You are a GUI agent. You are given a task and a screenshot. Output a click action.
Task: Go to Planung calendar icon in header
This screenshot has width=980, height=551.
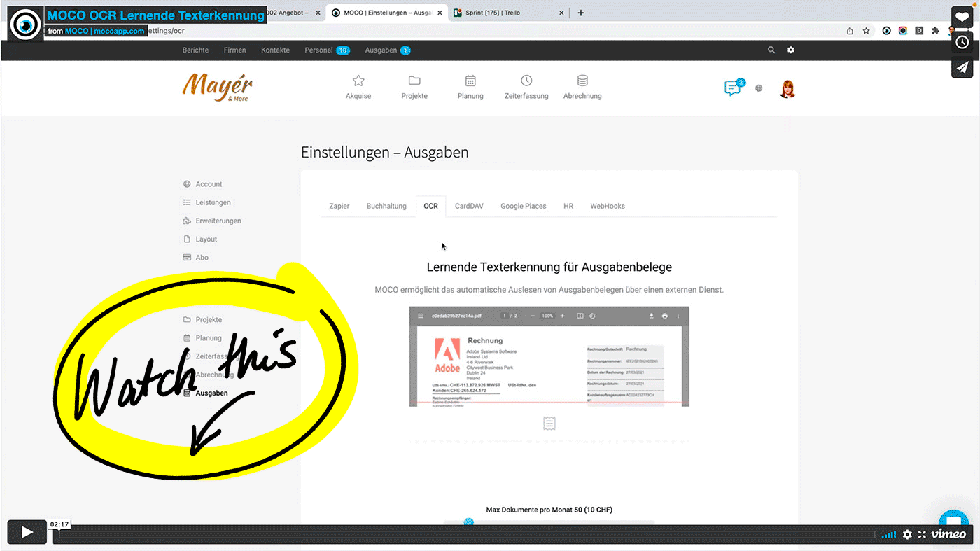click(470, 87)
